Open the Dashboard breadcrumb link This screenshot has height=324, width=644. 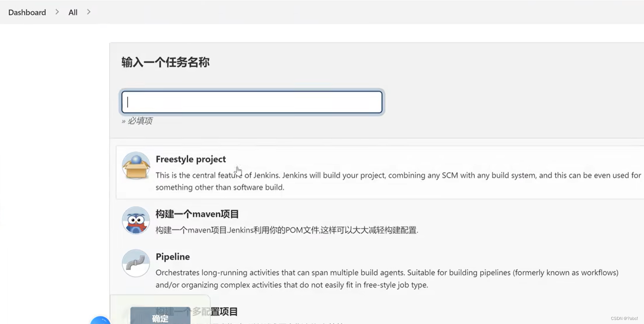pos(27,12)
